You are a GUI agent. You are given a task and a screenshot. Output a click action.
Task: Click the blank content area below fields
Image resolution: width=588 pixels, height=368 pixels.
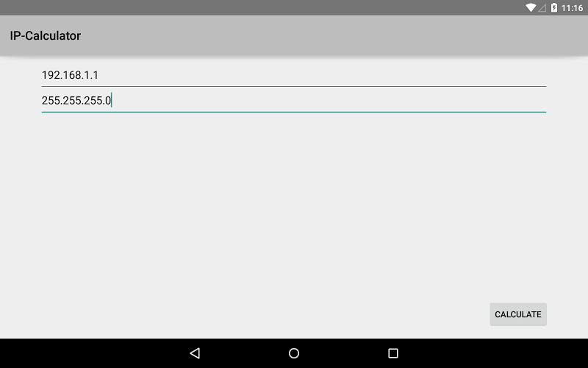pyautogui.click(x=262, y=207)
